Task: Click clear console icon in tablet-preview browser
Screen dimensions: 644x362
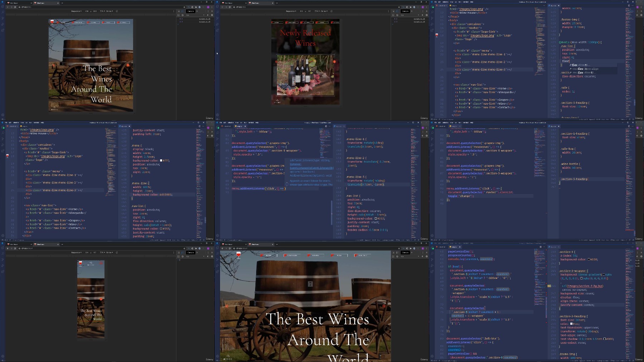Action: (x=182, y=15)
